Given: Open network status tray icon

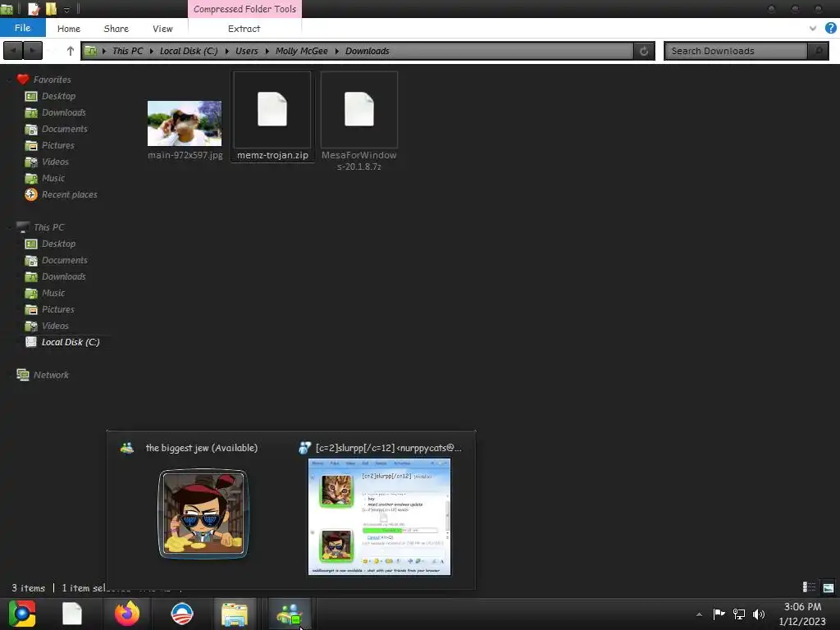Looking at the screenshot, I should tap(739, 614).
